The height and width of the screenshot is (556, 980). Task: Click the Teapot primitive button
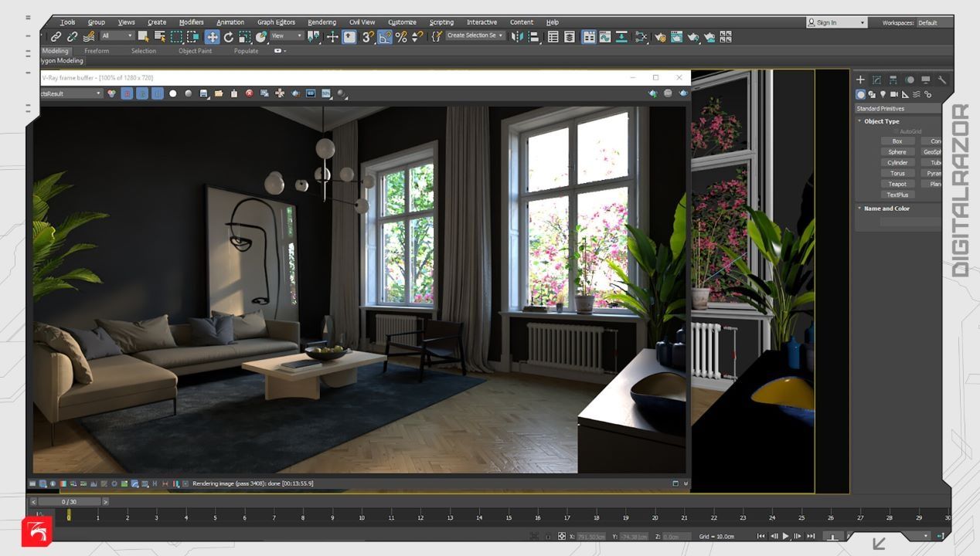[x=897, y=184]
